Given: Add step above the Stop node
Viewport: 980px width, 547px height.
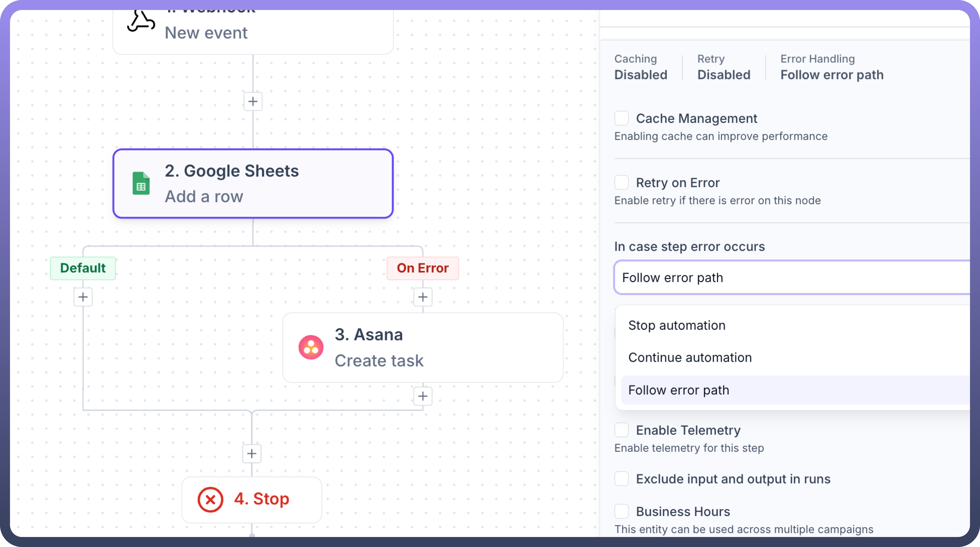Looking at the screenshot, I should 252,454.
